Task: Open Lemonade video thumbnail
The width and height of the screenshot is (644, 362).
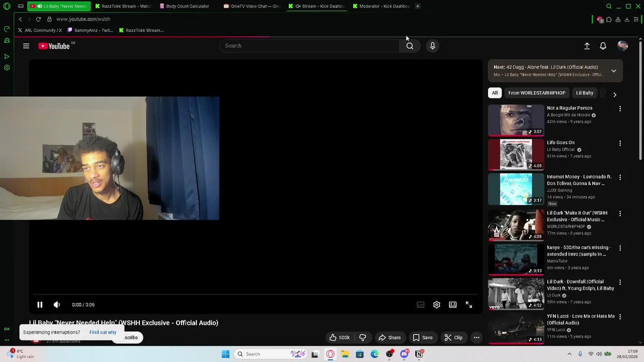Action: [x=516, y=189]
